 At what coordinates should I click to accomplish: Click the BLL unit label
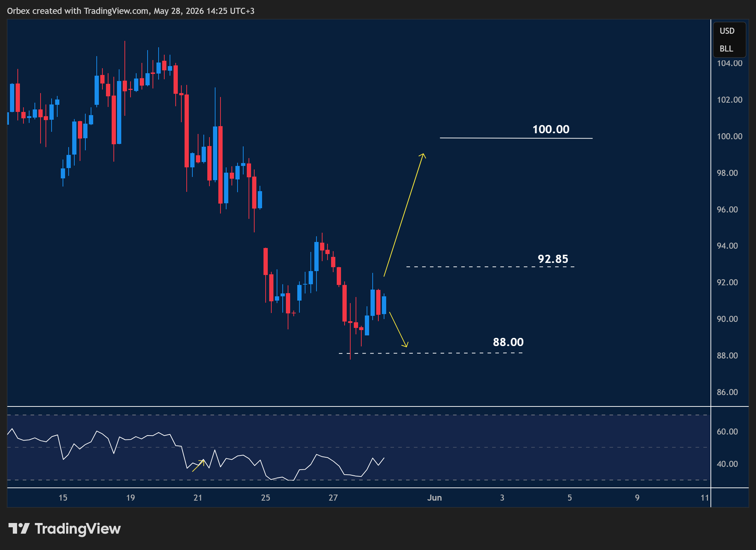point(726,49)
